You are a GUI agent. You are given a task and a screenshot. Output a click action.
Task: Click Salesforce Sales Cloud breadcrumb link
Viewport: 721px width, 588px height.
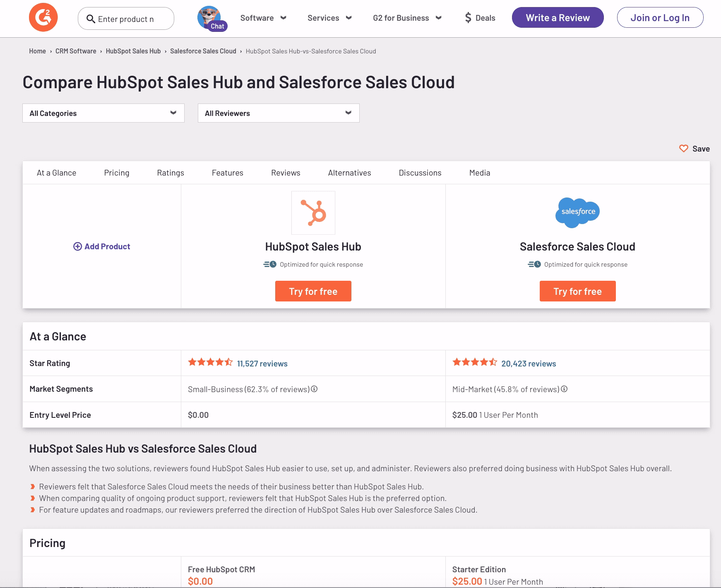pos(203,51)
